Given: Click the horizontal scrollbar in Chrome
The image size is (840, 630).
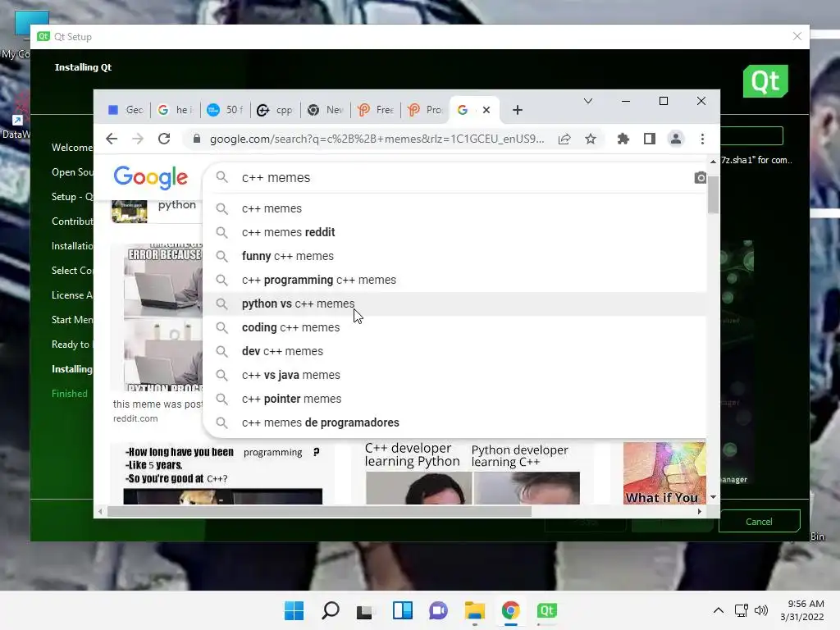Looking at the screenshot, I should [x=319, y=512].
